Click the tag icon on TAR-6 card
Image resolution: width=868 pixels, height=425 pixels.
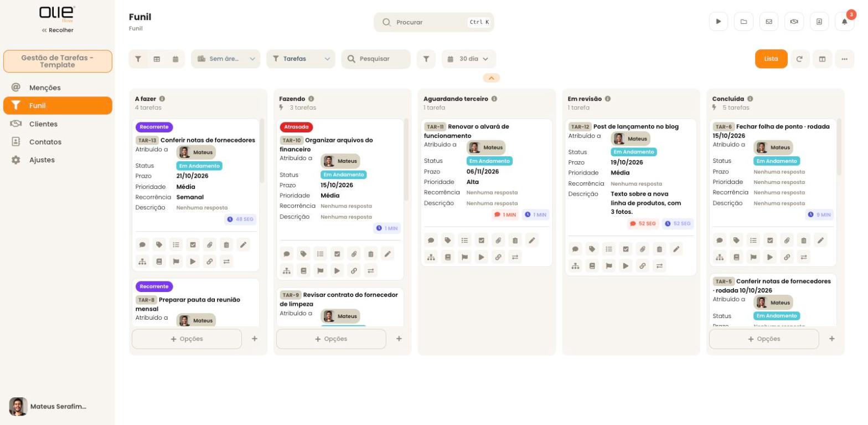click(x=736, y=240)
